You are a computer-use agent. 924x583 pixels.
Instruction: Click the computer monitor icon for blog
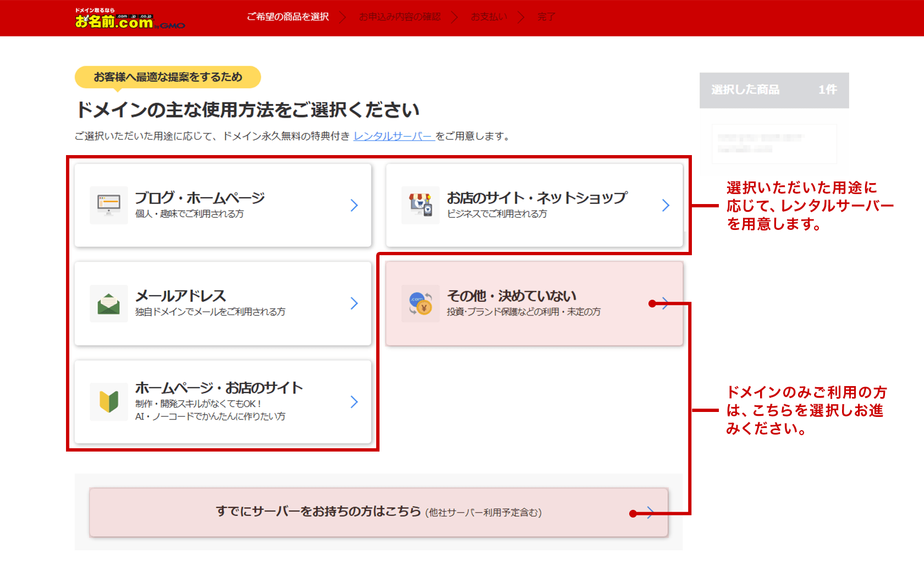[x=108, y=205]
